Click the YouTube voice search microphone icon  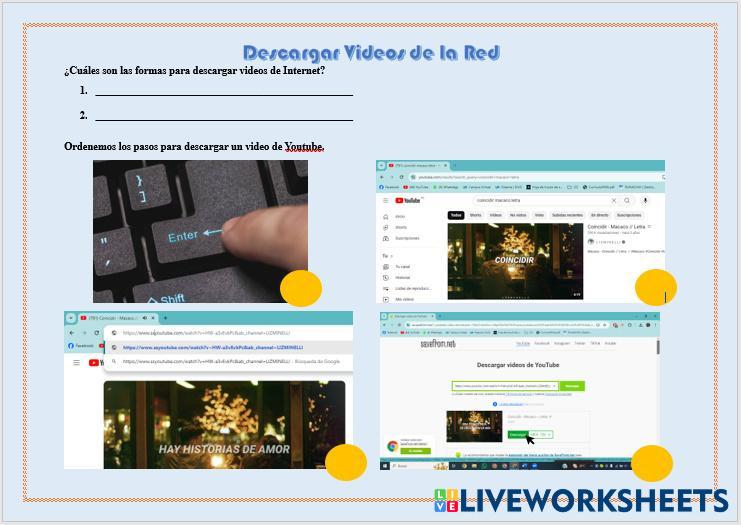645,201
